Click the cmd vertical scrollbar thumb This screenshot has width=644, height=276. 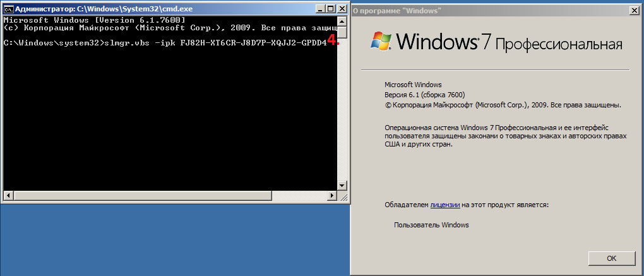[x=342, y=32]
